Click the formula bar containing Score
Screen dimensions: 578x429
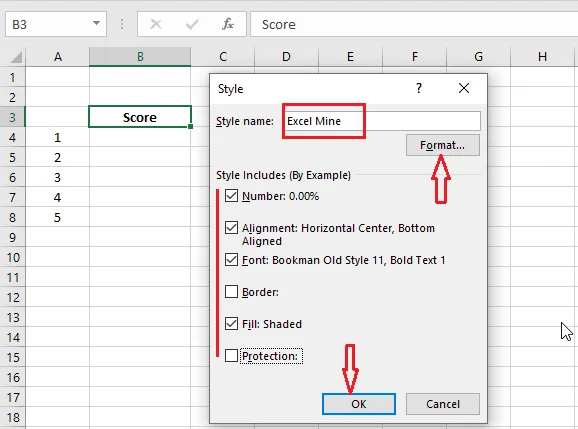pos(414,24)
